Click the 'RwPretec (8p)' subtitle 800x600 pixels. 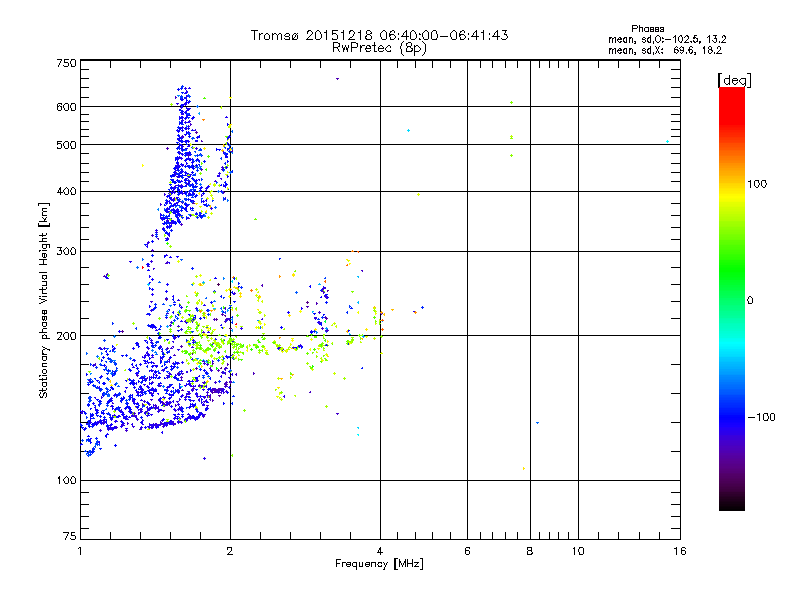(x=379, y=48)
